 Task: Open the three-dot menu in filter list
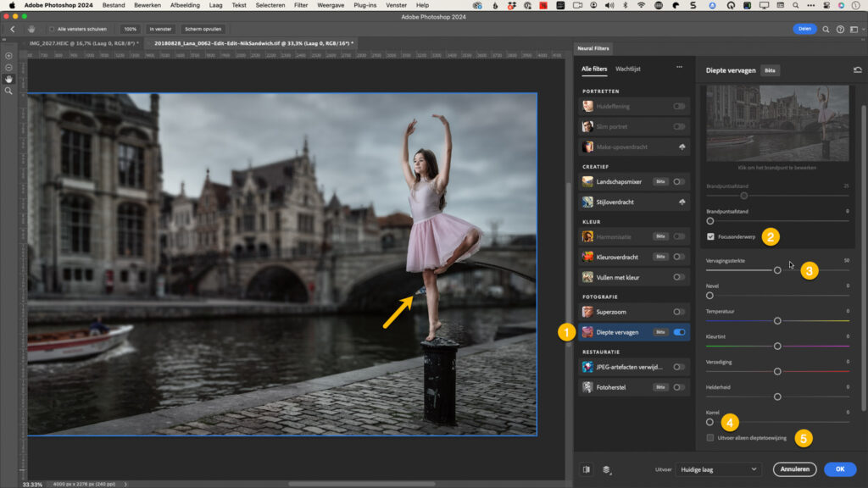[x=679, y=68]
